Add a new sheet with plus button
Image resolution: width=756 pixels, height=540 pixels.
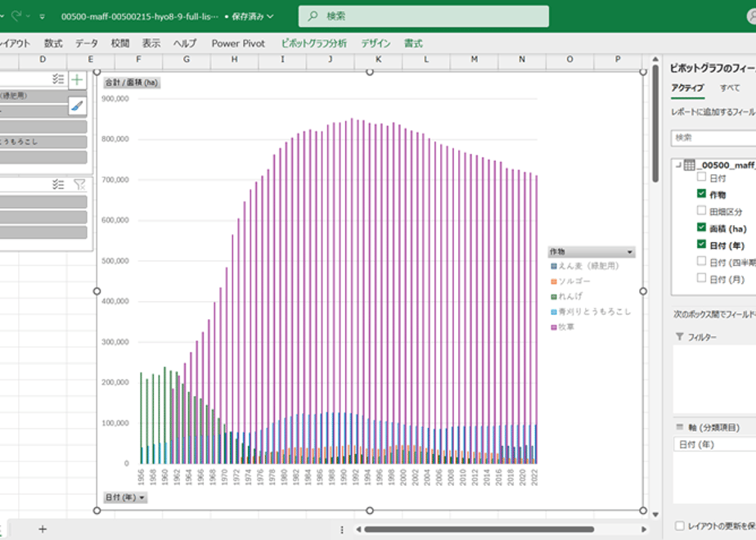[43, 529]
